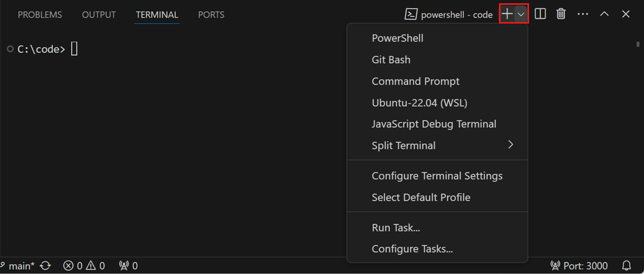Switch to the PROBLEMS tab
Screen dimensions: 644x274
point(40,14)
